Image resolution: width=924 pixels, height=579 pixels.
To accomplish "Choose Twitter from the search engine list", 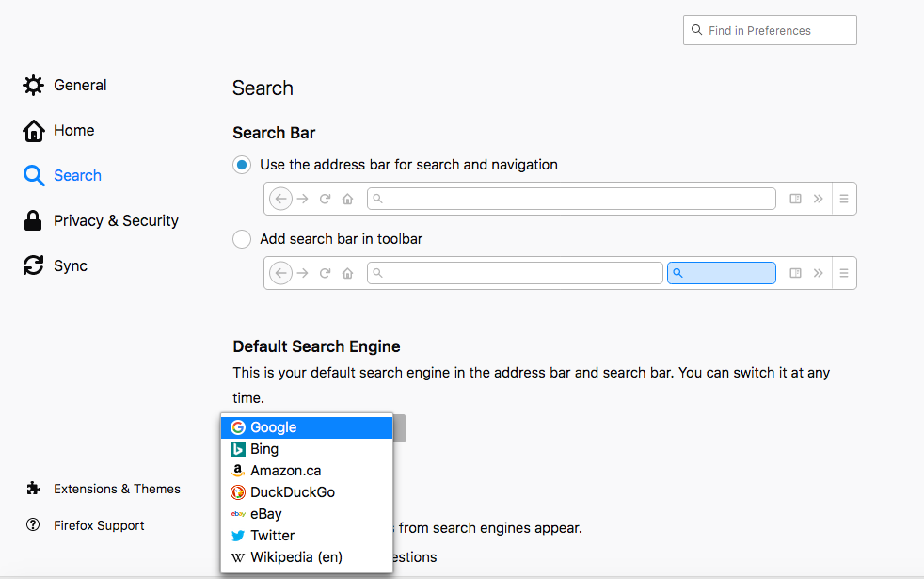I will coord(307,536).
